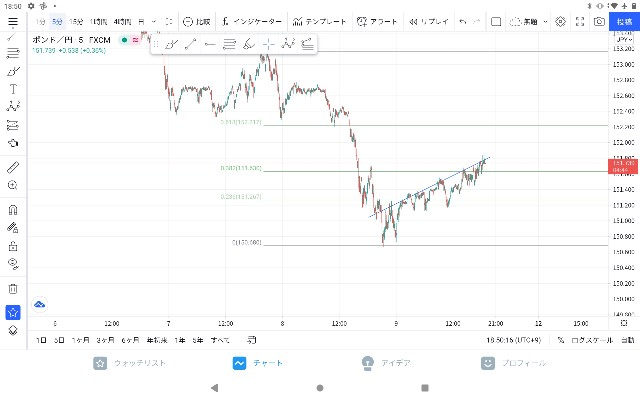Open the chart layout square selector
The width and height of the screenshot is (640, 400).
click(x=496, y=22)
